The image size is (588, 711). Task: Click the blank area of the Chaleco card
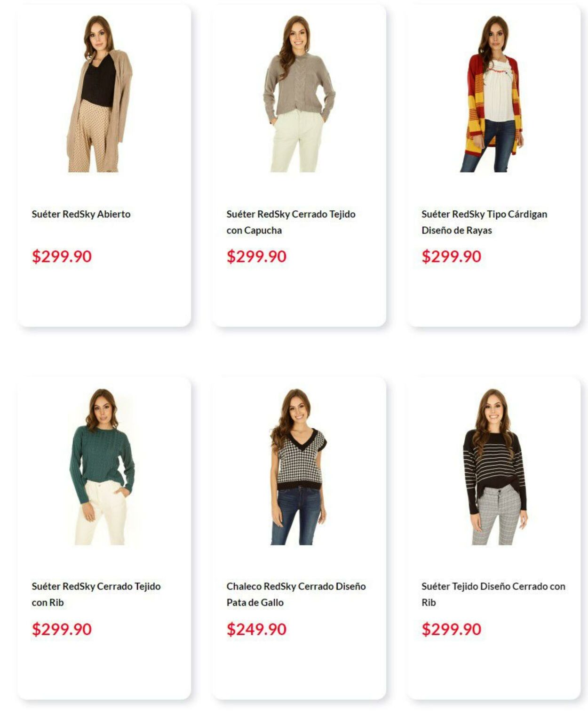[x=298, y=668]
